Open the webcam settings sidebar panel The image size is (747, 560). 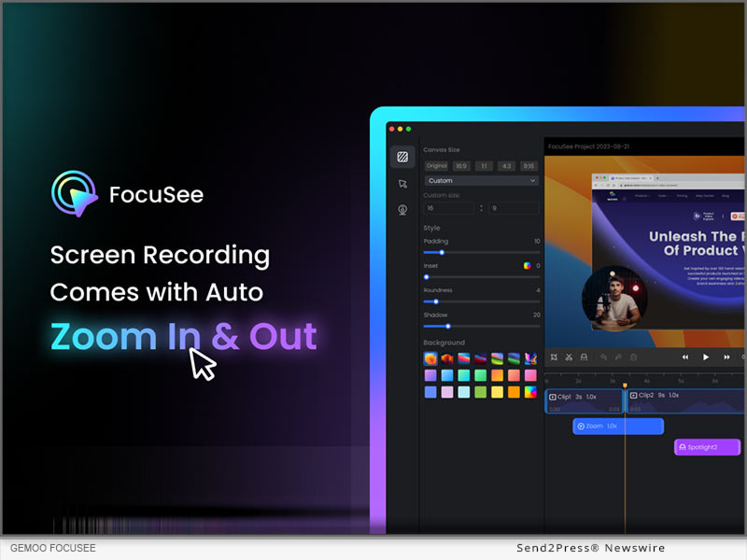tap(402, 210)
